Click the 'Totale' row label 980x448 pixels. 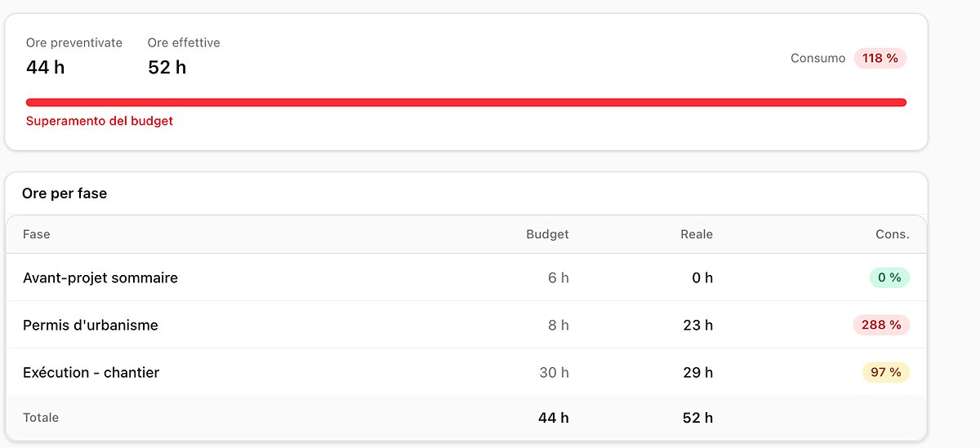(x=41, y=417)
